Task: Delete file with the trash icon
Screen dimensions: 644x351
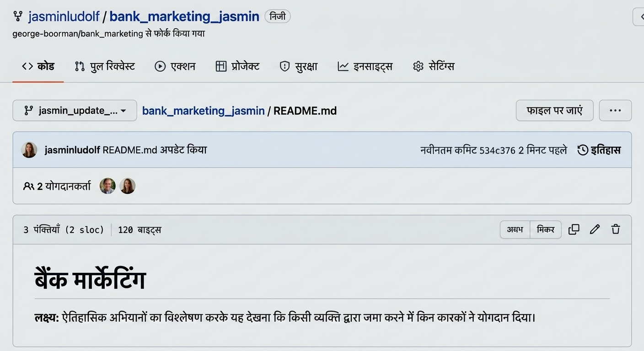Action: (x=616, y=229)
